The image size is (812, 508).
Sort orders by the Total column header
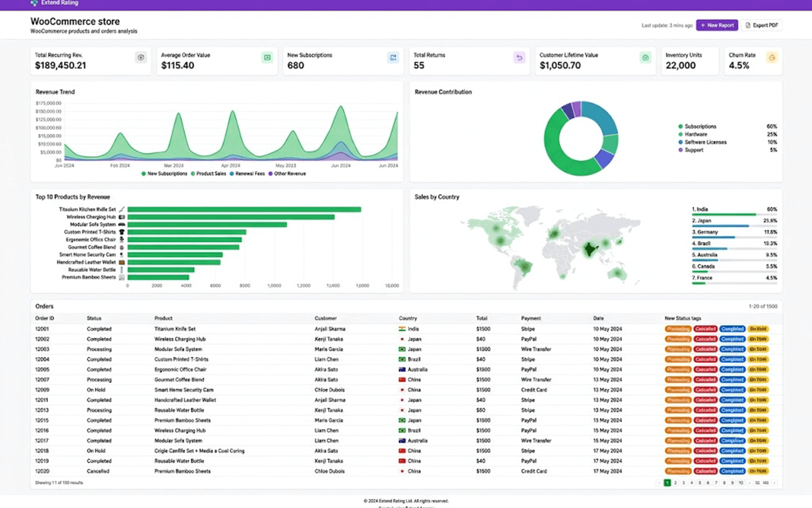point(482,318)
